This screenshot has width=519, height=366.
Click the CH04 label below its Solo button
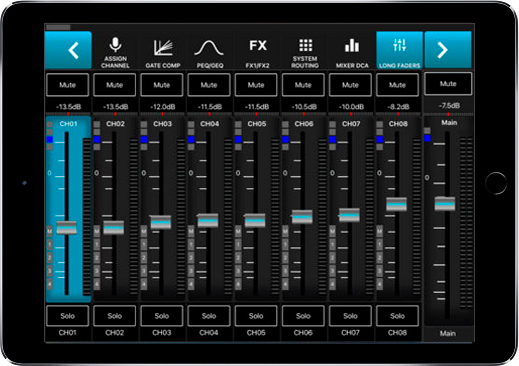pyautogui.click(x=209, y=333)
